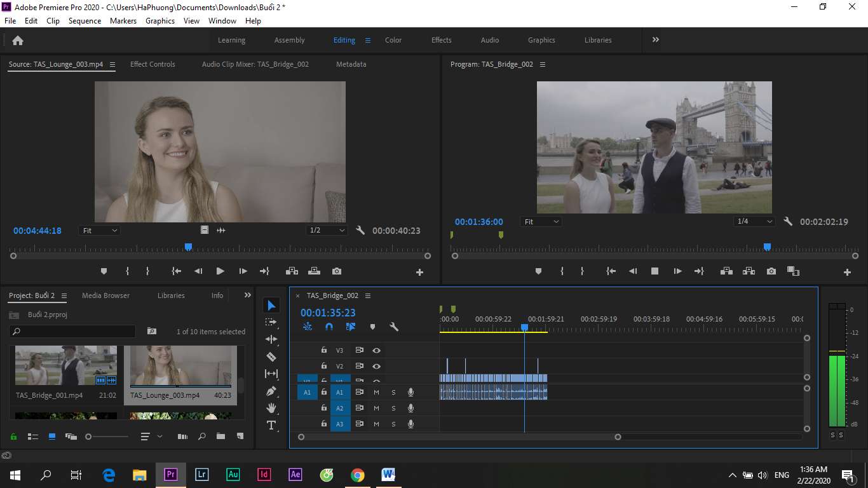This screenshot has width=868, height=488.
Task: Open the Effect Controls tab
Action: (153, 64)
